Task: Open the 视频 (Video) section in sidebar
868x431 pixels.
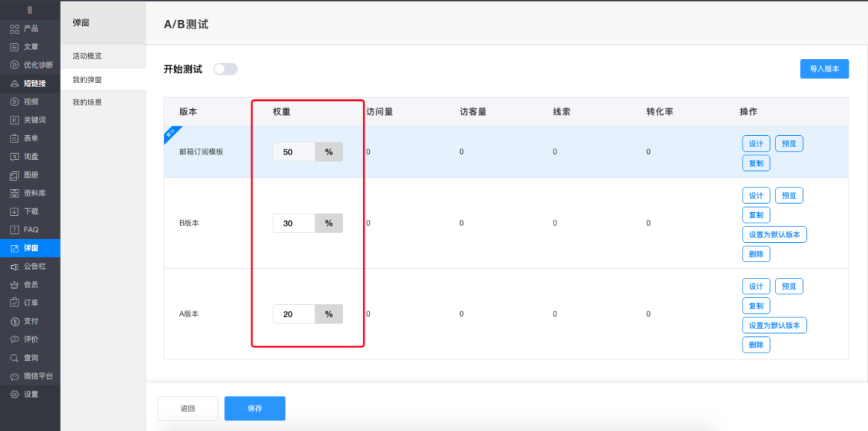Action: 30,101
